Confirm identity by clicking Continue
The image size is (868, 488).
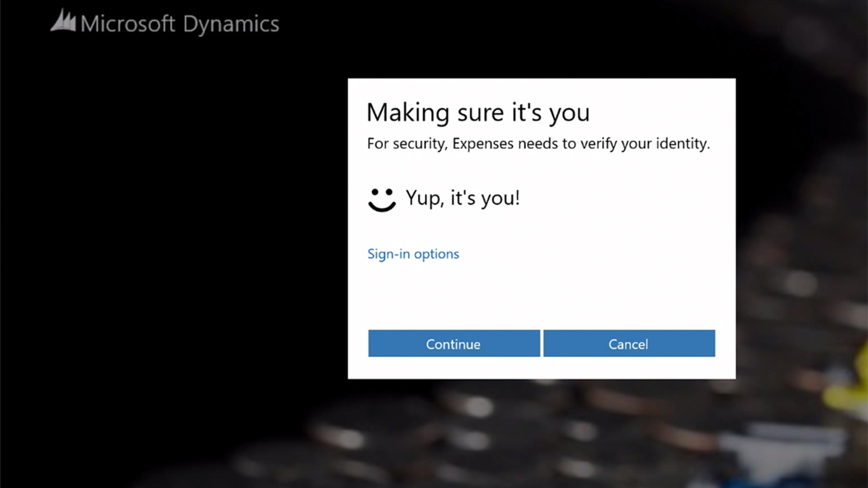pyautogui.click(x=454, y=343)
